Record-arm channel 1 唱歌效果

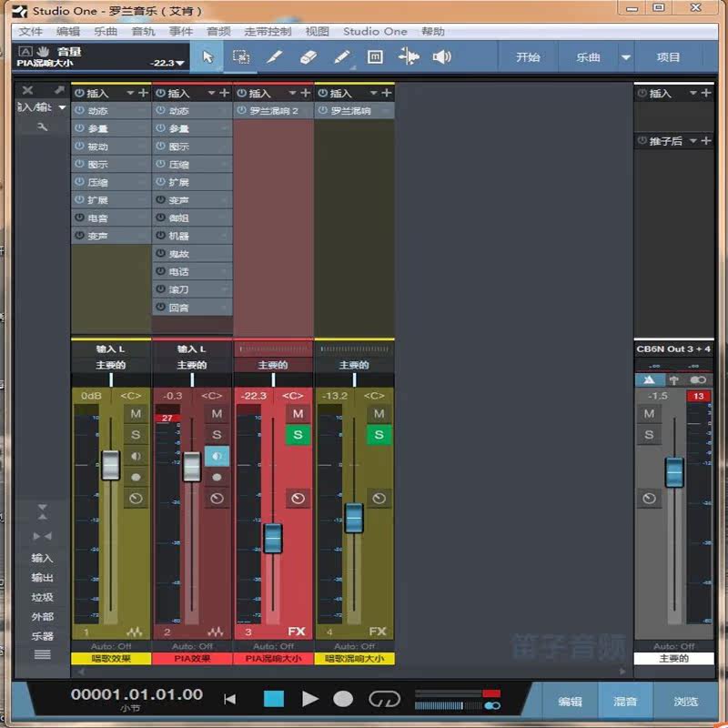click(x=136, y=477)
